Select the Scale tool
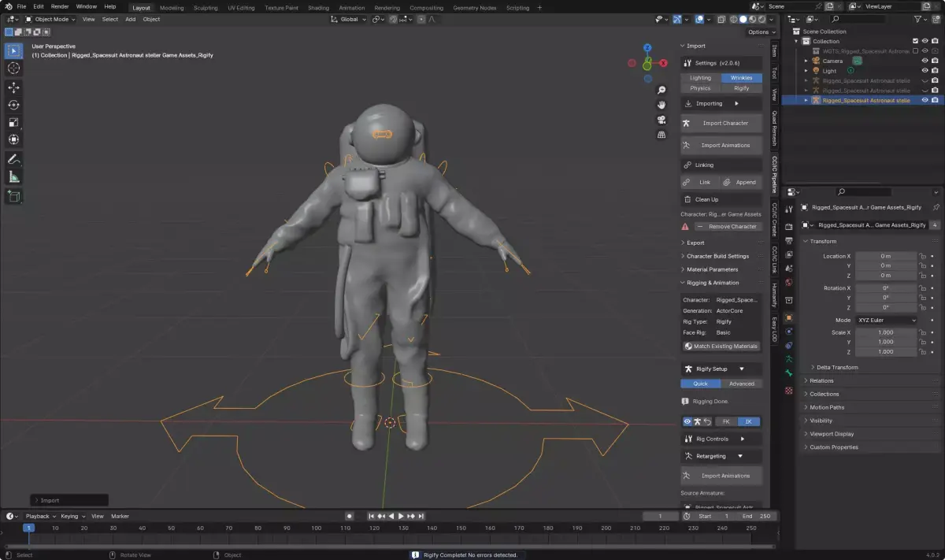Screen dimensions: 945x560 pyautogui.click(x=13, y=122)
